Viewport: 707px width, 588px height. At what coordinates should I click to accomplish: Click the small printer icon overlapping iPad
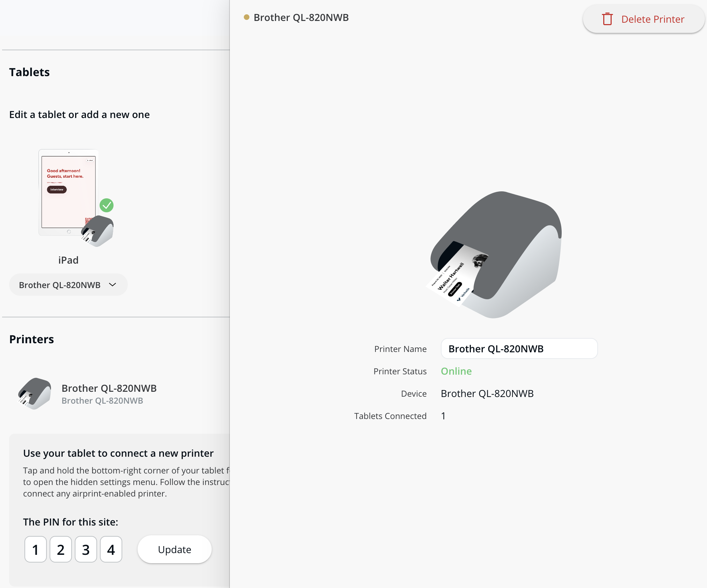pyautogui.click(x=99, y=231)
